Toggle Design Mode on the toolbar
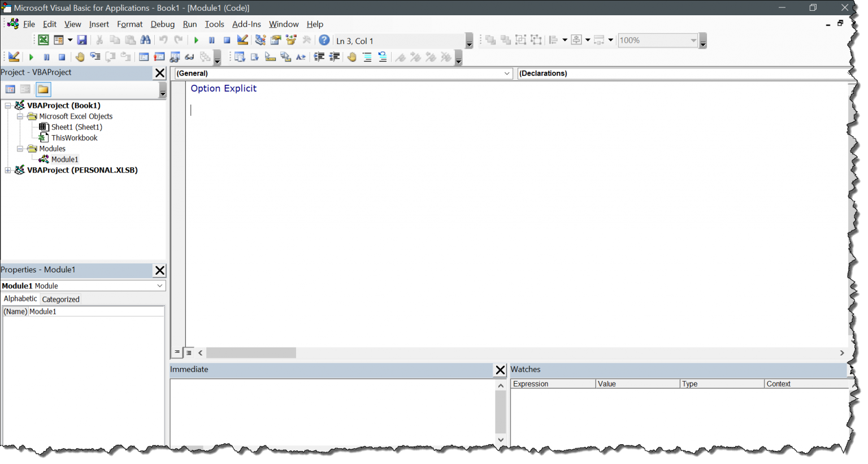The height and width of the screenshot is (464, 868). tap(242, 40)
